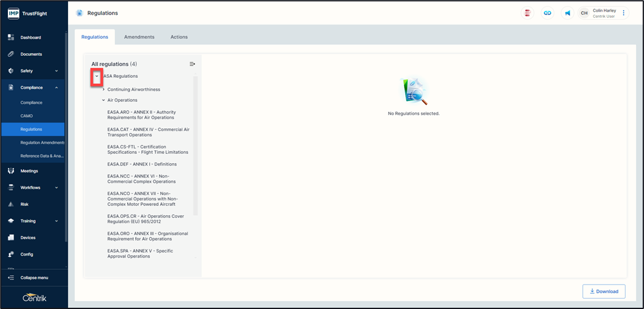This screenshot has height=309, width=644.
Task: Click the Devices icon
Action: (11, 238)
